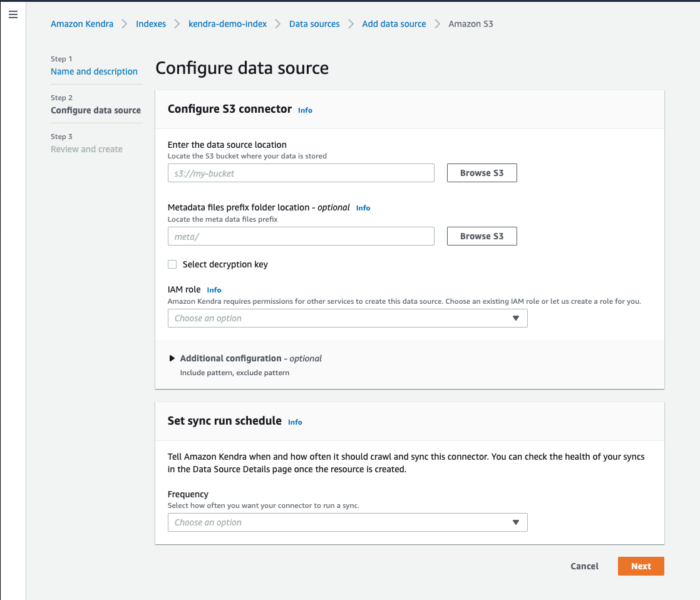Image resolution: width=700 pixels, height=600 pixels.
Task: Go to Data sources breadcrumb
Action: 314,24
